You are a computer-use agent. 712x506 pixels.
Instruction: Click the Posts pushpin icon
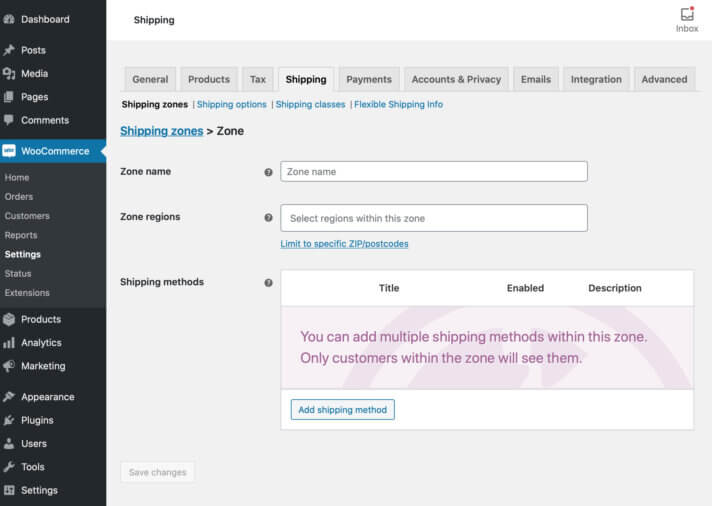[x=9, y=50]
